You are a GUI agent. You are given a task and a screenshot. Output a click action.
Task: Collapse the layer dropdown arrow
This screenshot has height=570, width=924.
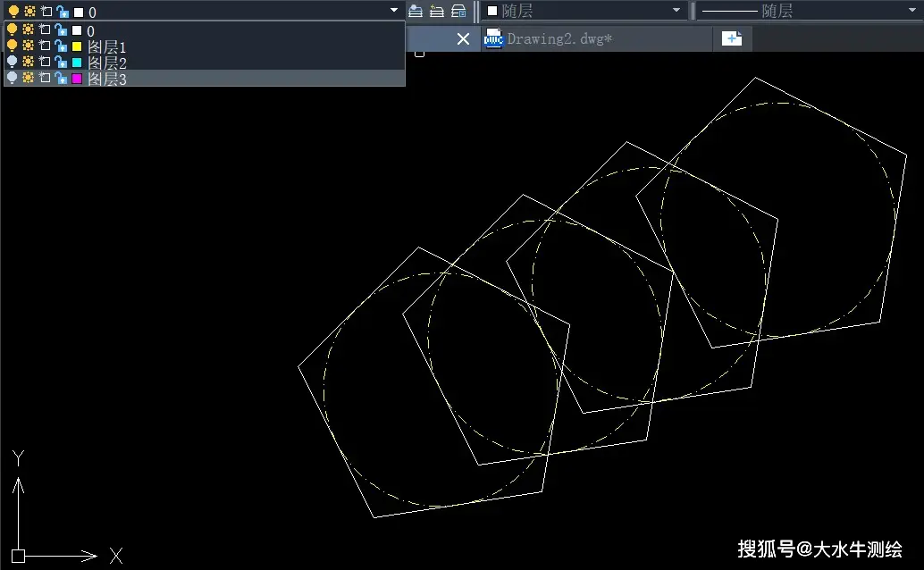tap(394, 10)
